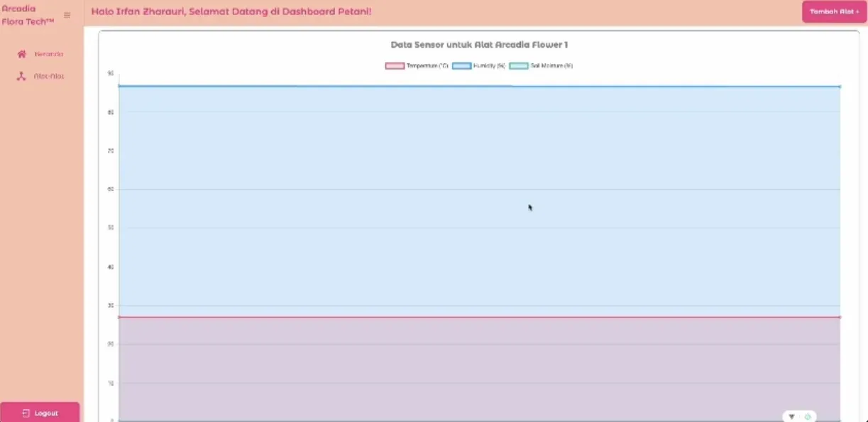This screenshot has height=422, width=868.
Task: Click the Soil Moisture (%) legend label
Action: (x=551, y=65)
